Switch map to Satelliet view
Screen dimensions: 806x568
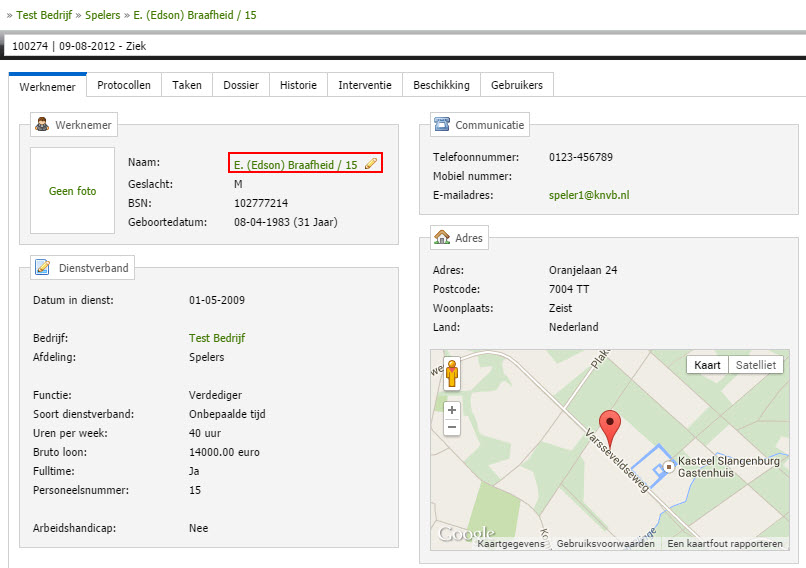pos(755,365)
